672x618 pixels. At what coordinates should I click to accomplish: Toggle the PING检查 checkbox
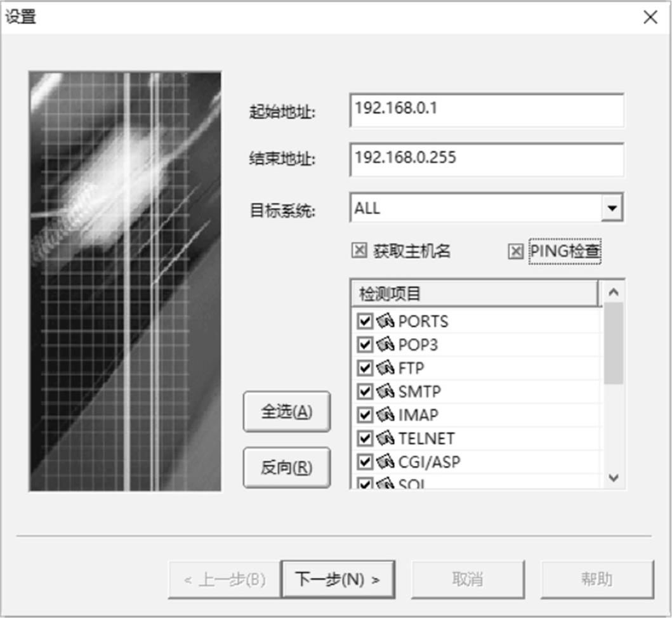(515, 251)
